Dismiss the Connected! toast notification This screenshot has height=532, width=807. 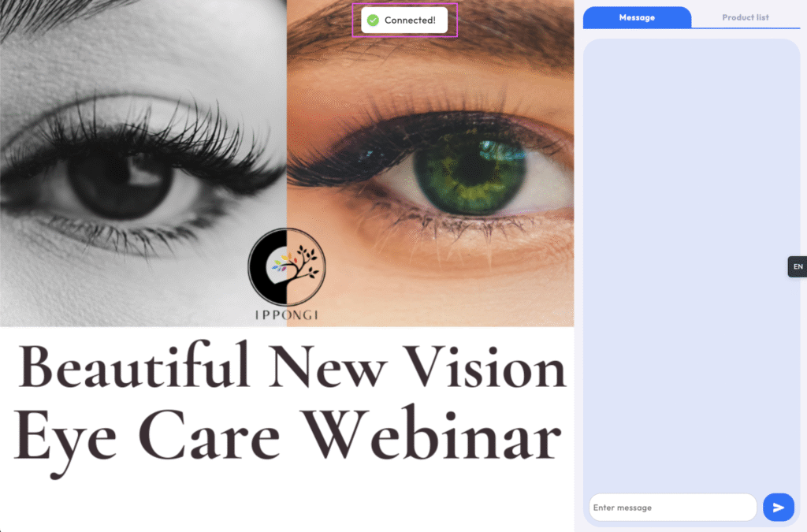404,20
